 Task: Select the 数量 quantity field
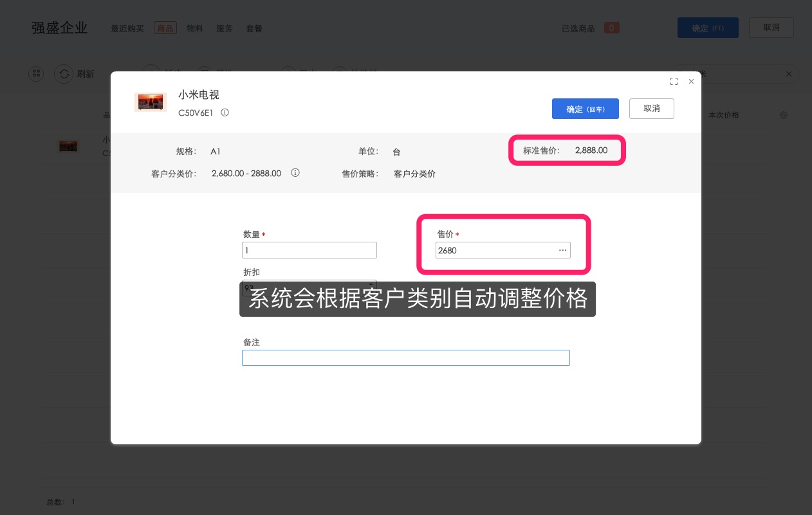click(x=309, y=250)
